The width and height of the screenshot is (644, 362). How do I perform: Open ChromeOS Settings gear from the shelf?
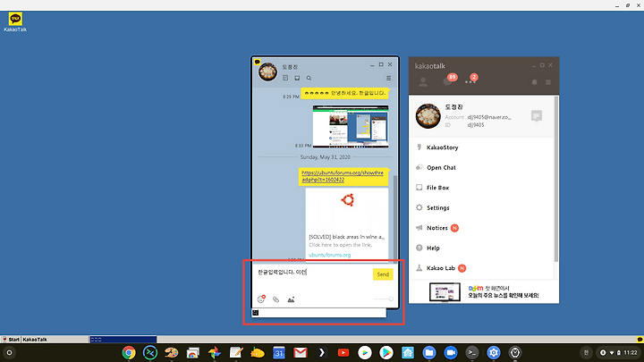[x=494, y=352]
